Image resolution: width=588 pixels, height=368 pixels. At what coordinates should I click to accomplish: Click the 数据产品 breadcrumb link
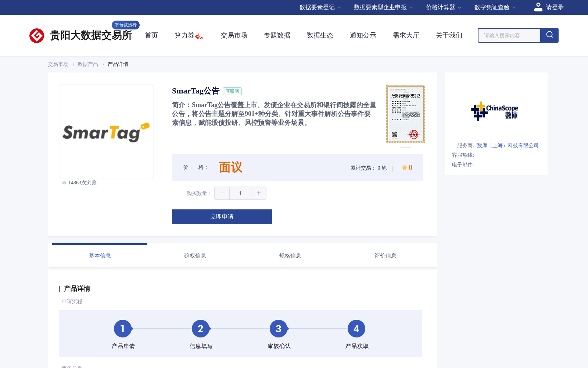pyautogui.click(x=88, y=64)
